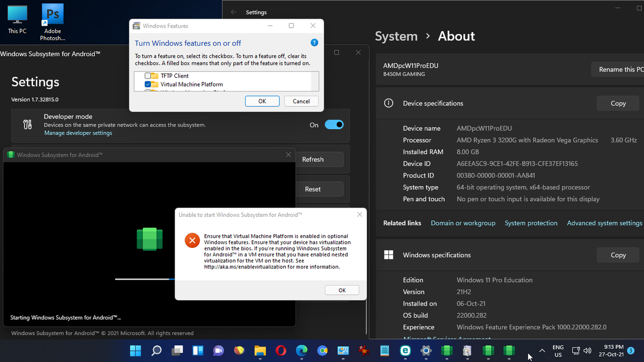644x362 pixels.
Task: Click Cancel in the Windows Features dialog
Action: (301, 101)
